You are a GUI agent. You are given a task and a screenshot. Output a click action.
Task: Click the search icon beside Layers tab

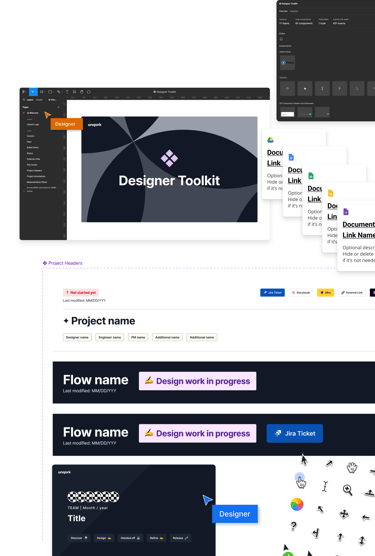(24, 100)
